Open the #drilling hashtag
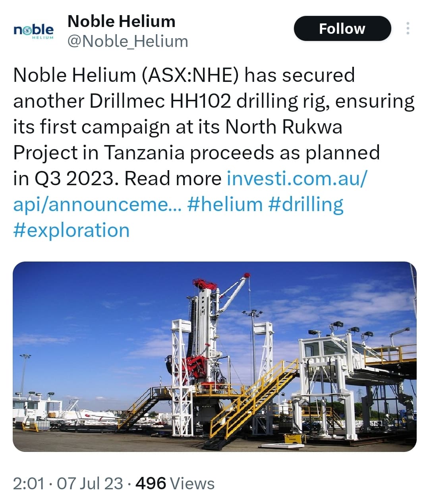Viewport: 429px width, 504px height. (306, 204)
